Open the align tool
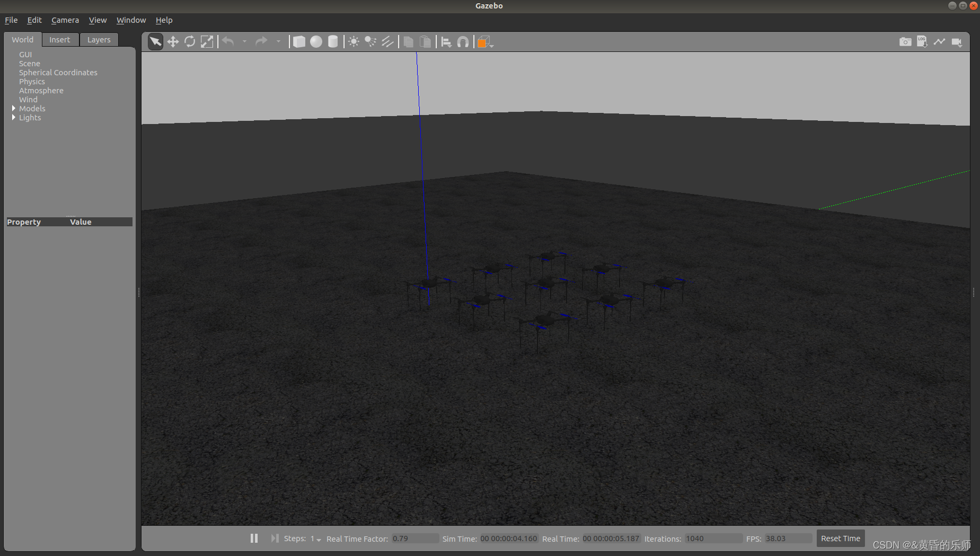 [446, 42]
